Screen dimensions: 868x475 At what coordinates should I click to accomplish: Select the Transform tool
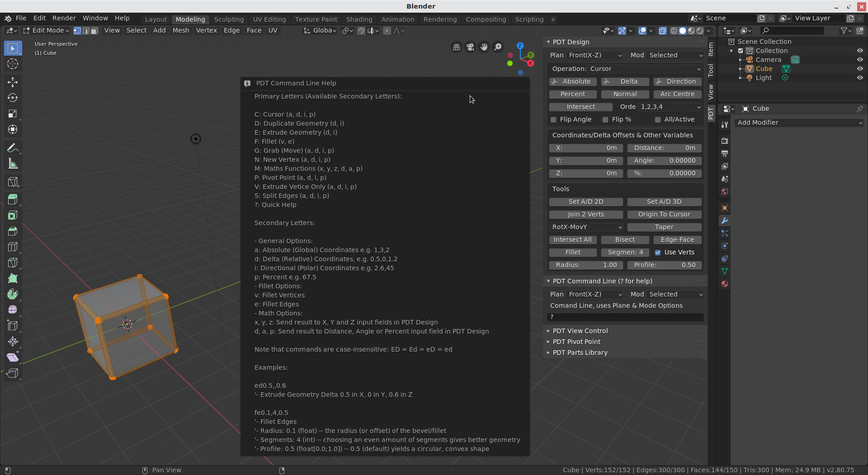[13, 129]
